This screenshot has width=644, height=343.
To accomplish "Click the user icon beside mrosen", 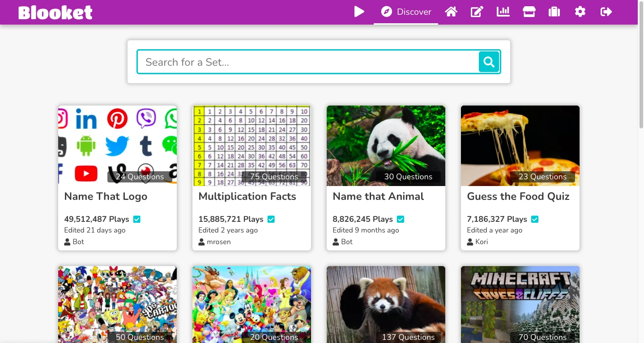I will tap(201, 242).
